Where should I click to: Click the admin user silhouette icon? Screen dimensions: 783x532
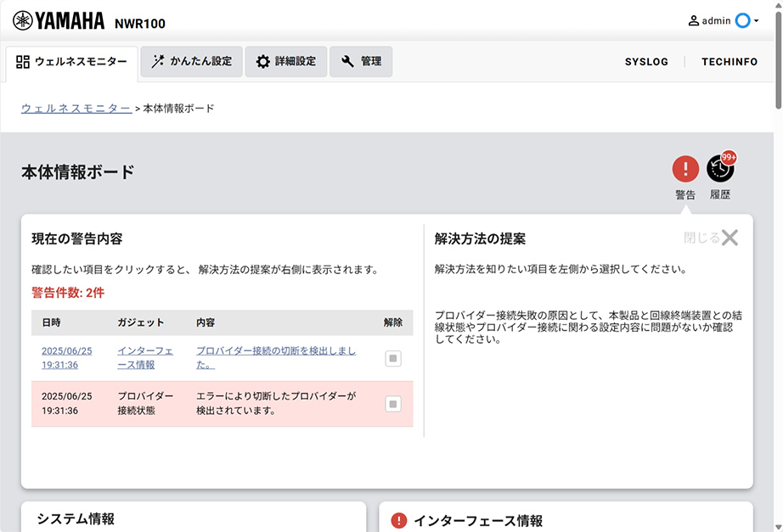tap(692, 21)
